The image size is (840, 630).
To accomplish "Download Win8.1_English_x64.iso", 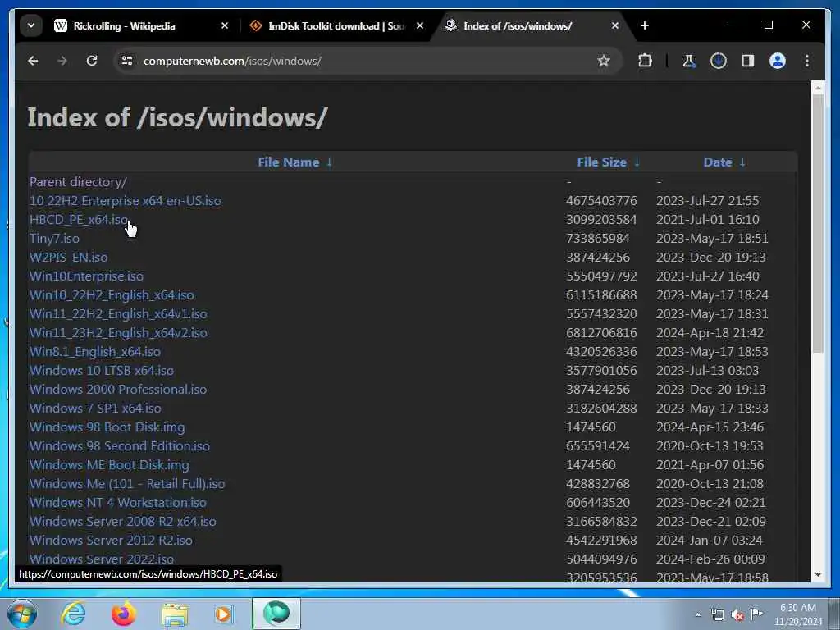I will coord(95,351).
